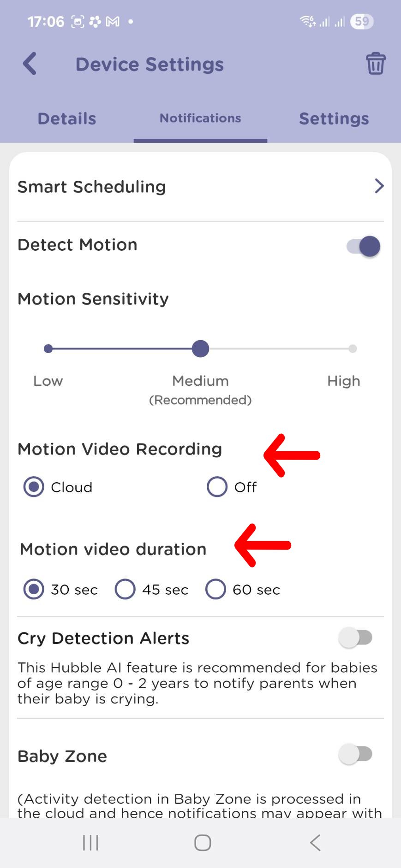Tap the back arrow in header
This screenshot has height=868, width=401.
pos(30,64)
